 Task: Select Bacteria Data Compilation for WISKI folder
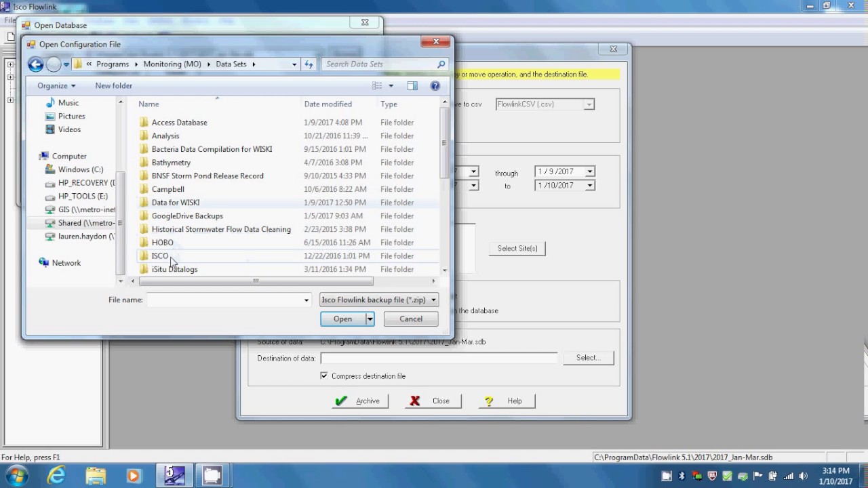tap(212, 149)
